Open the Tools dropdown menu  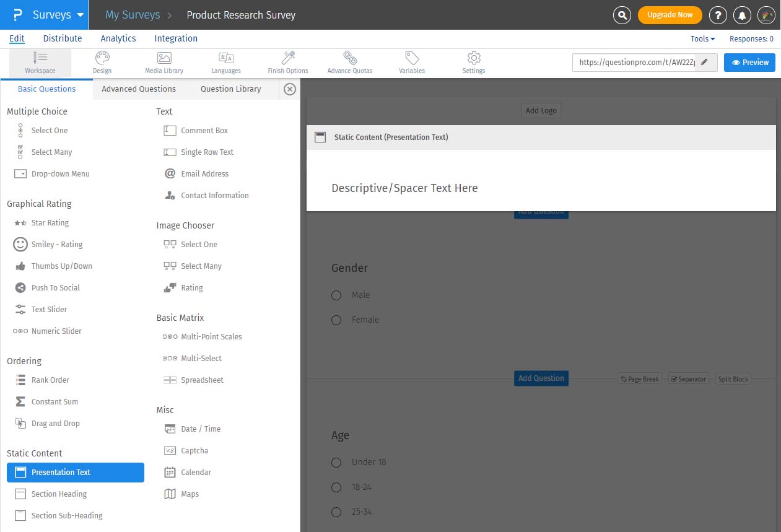702,38
